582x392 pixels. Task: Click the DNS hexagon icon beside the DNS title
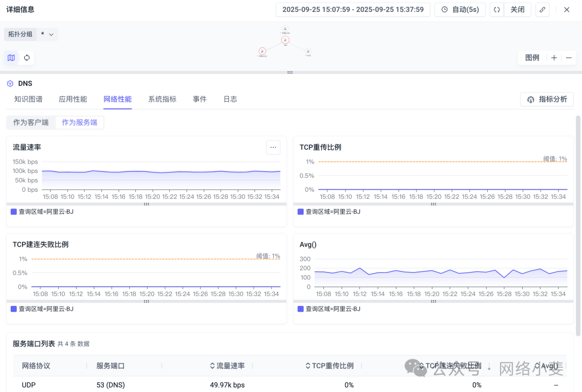click(9, 83)
